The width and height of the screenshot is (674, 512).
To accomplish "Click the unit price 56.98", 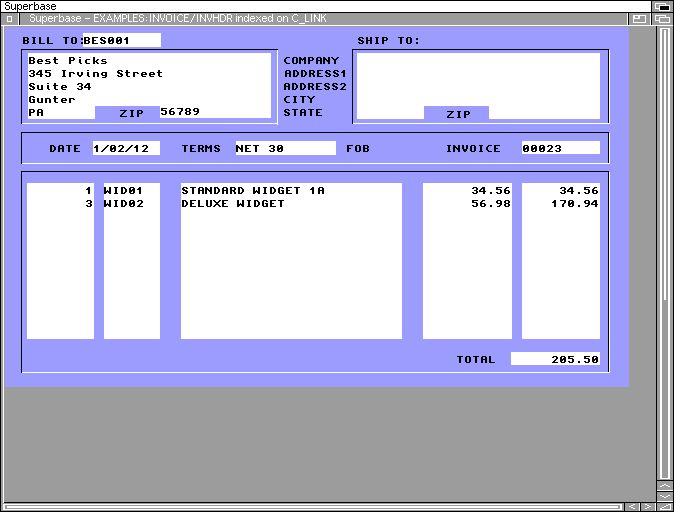I will [491, 203].
